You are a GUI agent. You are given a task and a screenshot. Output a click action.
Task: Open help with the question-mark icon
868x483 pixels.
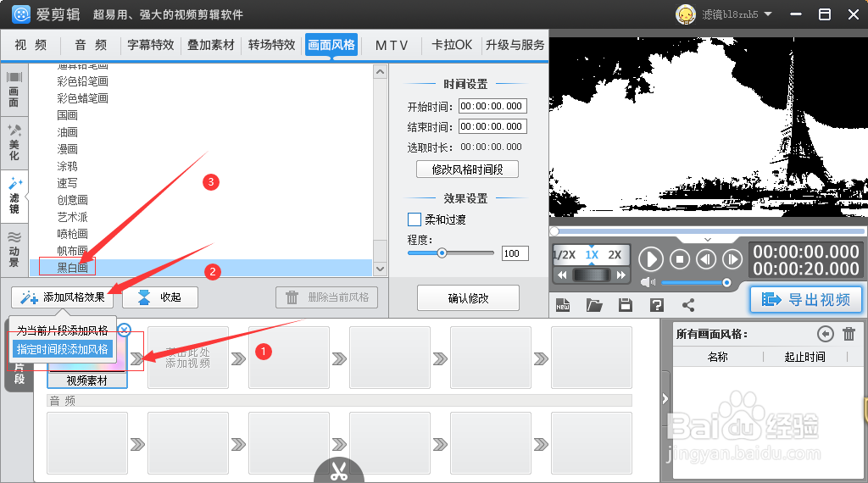pos(657,305)
